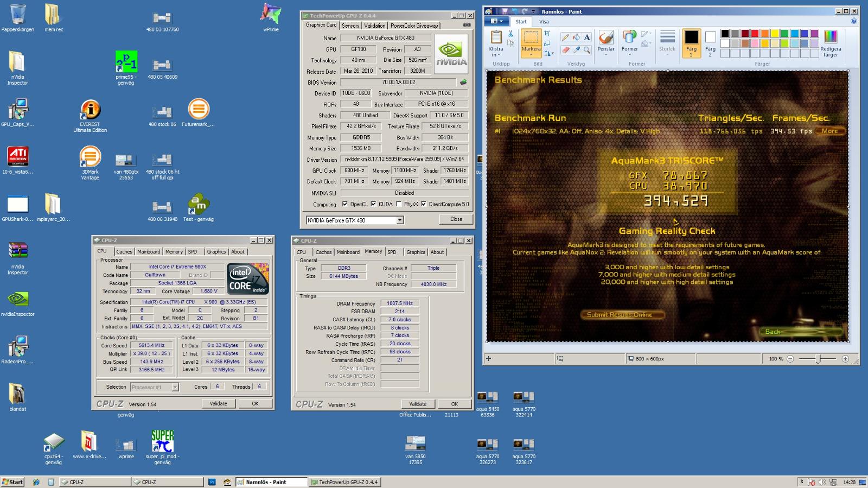This screenshot has height=488, width=868.
Task: Click the Cut scissors icon in Urklipp
Action: (510, 34)
